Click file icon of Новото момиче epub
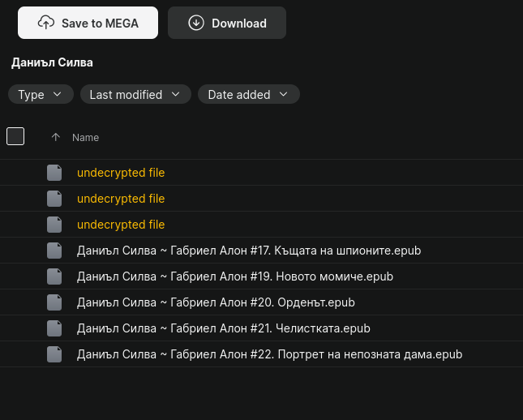This screenshot has height=420, width=523. [54, 276]
